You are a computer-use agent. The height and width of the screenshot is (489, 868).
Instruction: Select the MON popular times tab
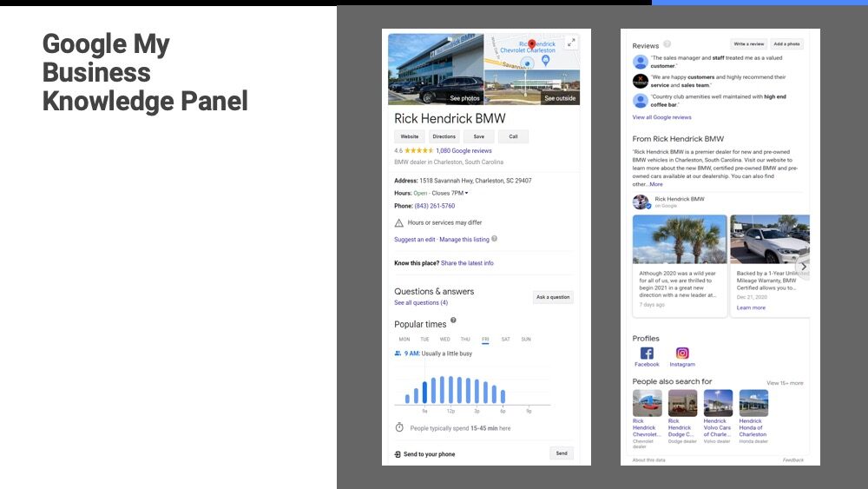(404, 339)
